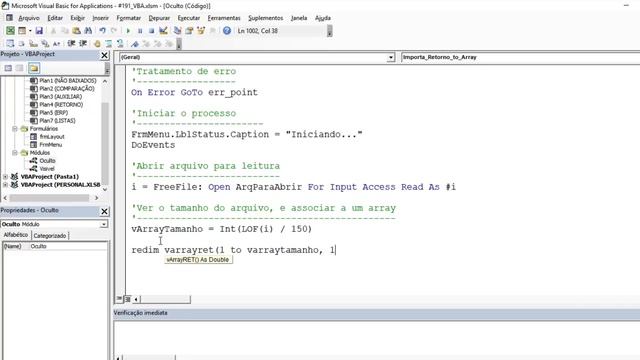
Task: Open standard toolbar options arrow beside Ln 1002
Action: tap(329, 31)
